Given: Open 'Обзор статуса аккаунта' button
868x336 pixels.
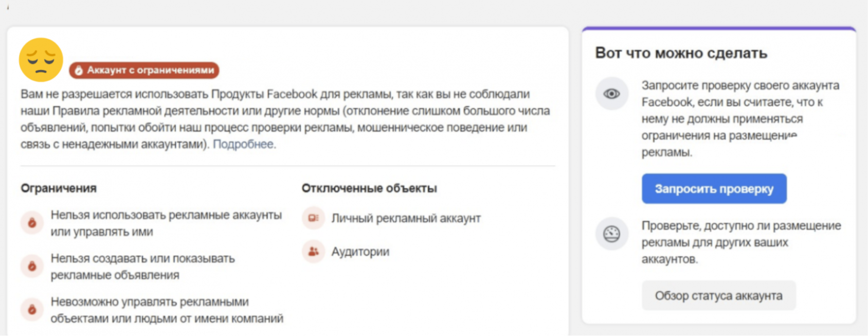Looking at the screenshot, I should pyautogui.click(x=718, y=296).
